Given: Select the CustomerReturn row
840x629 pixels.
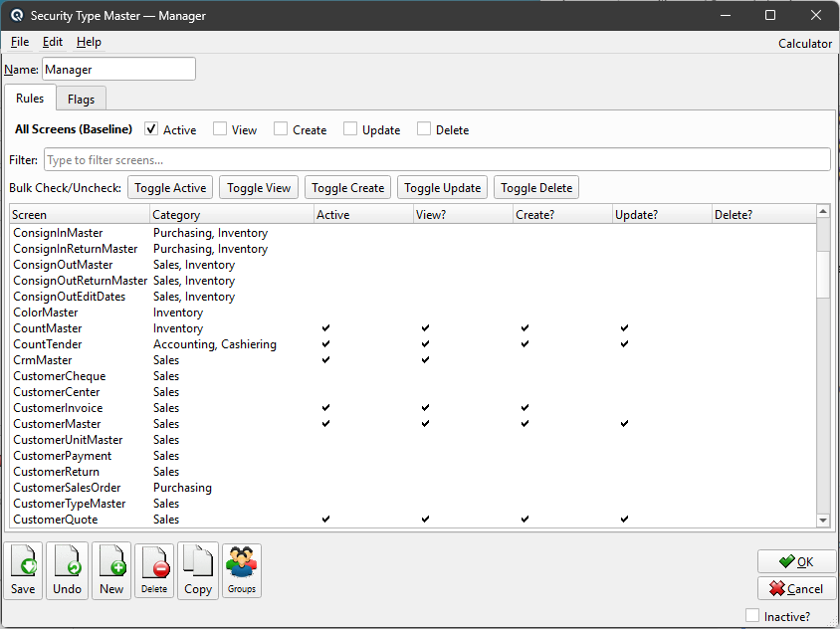Looking at the screenshot, I should tap(413, 472).
